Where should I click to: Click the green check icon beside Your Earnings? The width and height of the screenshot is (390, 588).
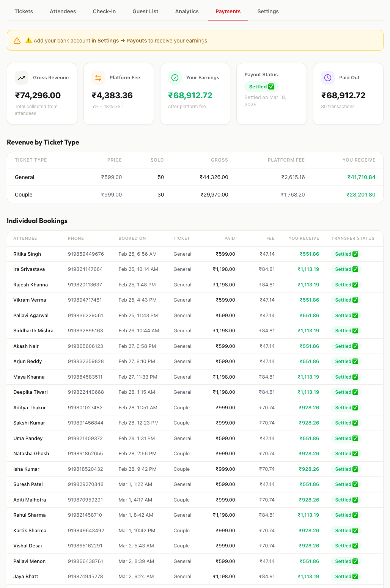tap(175, 77)
